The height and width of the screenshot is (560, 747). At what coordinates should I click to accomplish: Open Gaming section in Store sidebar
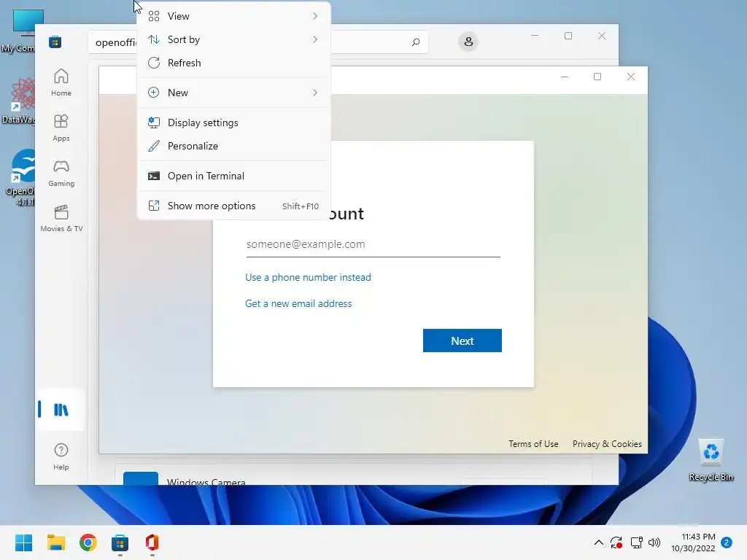click(61, 173)
